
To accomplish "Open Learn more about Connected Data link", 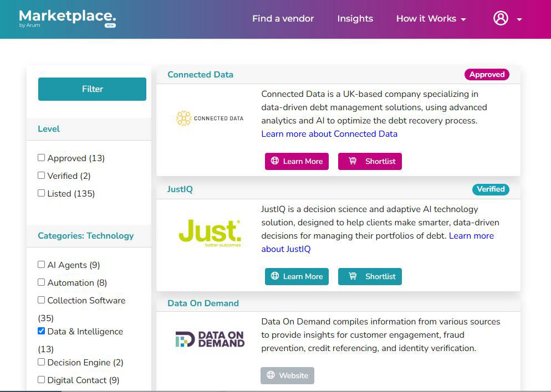I will 329,134.
